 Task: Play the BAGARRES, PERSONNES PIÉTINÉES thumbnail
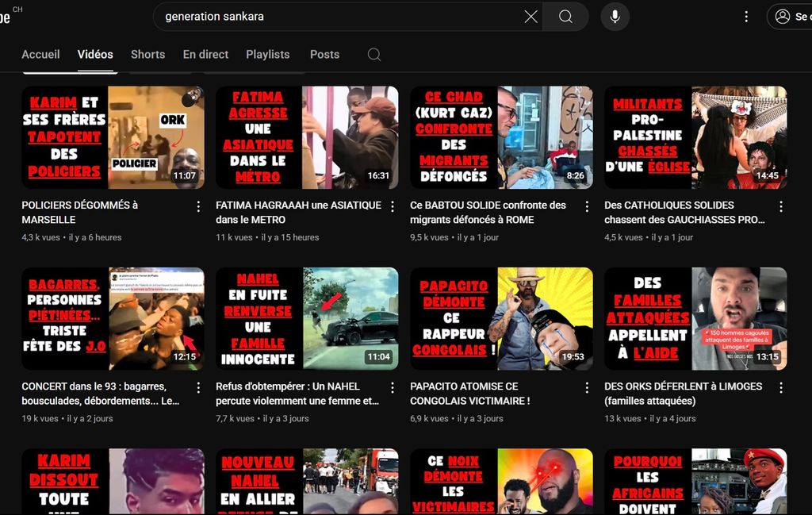[113, 319]
